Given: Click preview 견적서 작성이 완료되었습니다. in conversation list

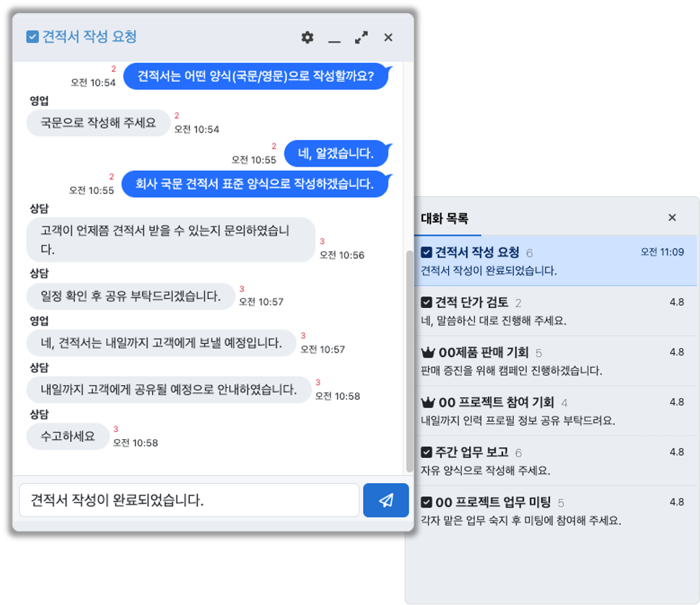Looking at the screenshot, I should point(489,271).
